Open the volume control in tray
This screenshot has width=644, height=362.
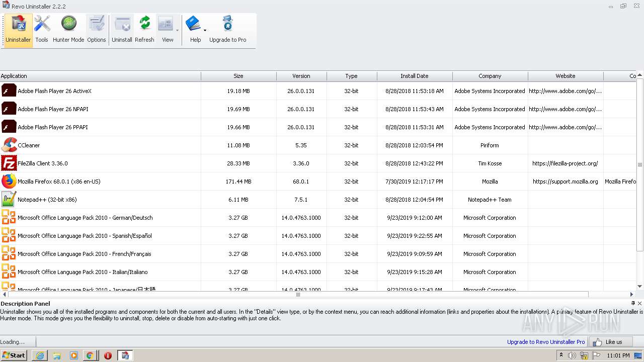(x=572, y=355)
